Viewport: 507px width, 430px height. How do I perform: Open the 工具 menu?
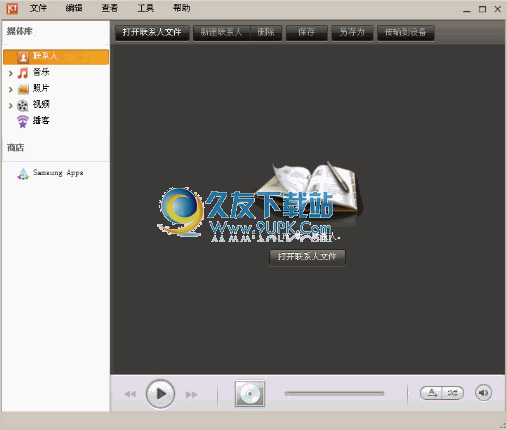pyautogui.click(x=146, y=8)
